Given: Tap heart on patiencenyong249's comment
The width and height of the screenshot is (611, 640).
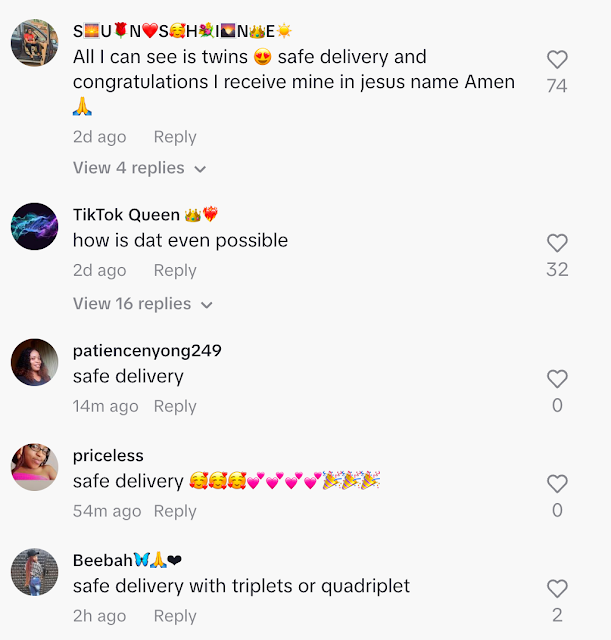Looking at the screenshot, I should (x=557, y=379).
